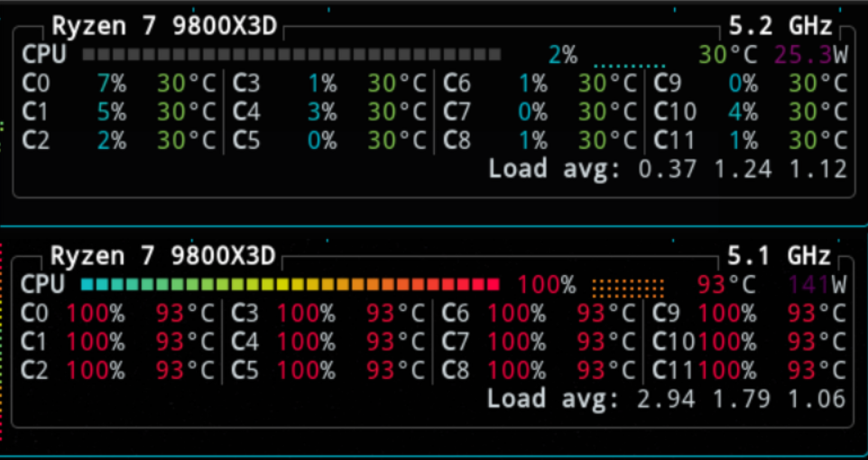Click the C10 core usage showing 4%

coord(743,113)
